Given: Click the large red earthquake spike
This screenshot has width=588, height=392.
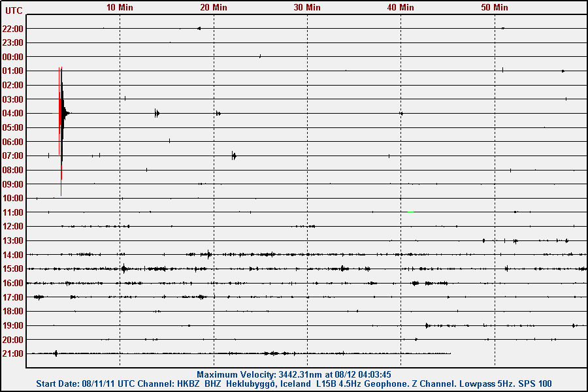Looking at the screenshot, I should click(x=61, y=131).
